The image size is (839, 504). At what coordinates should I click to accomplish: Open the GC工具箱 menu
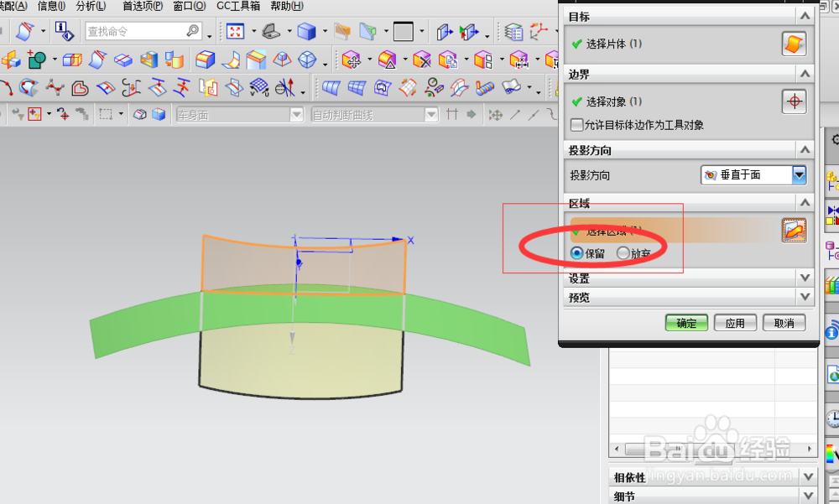pos(238,6)
